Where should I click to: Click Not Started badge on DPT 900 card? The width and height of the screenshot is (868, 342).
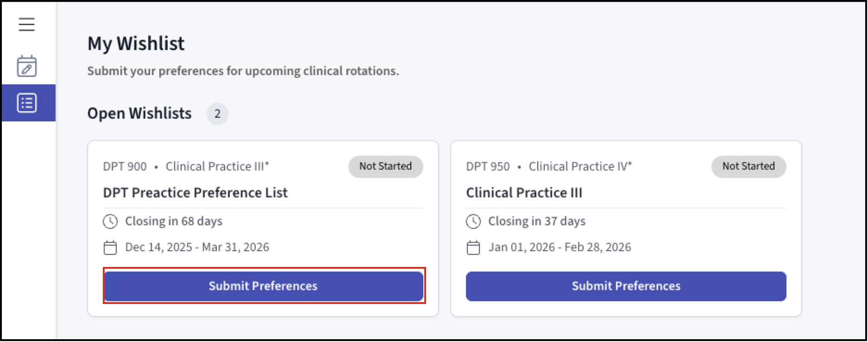point(386,166)
